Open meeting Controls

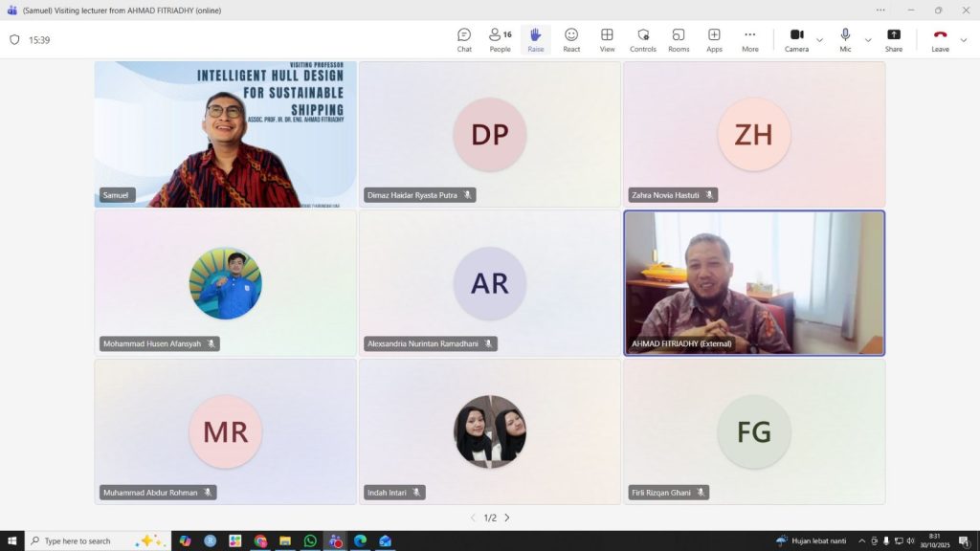643,39
